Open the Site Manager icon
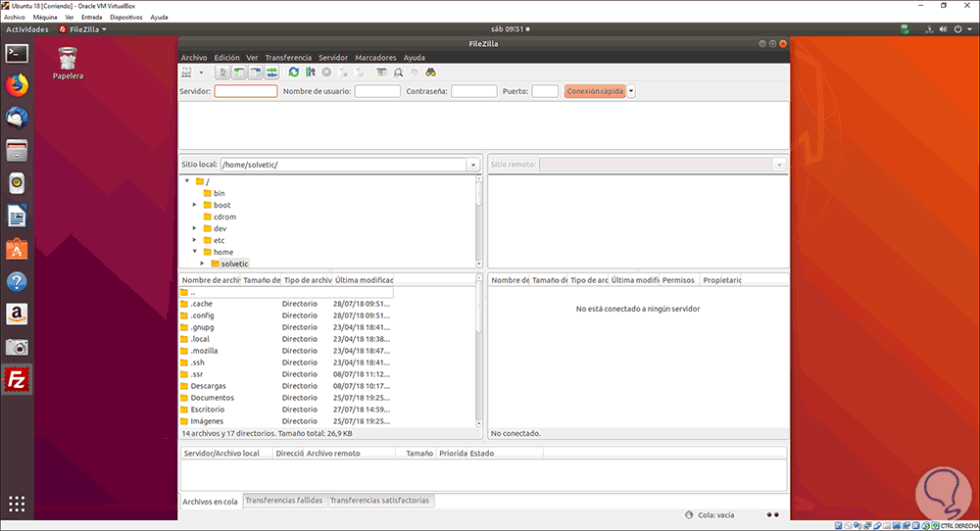980x531 pixels. [186, 72]
